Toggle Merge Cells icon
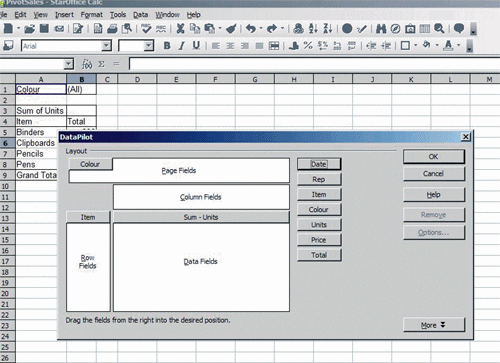This screenshot has width=500, height=363. [274, 46]
